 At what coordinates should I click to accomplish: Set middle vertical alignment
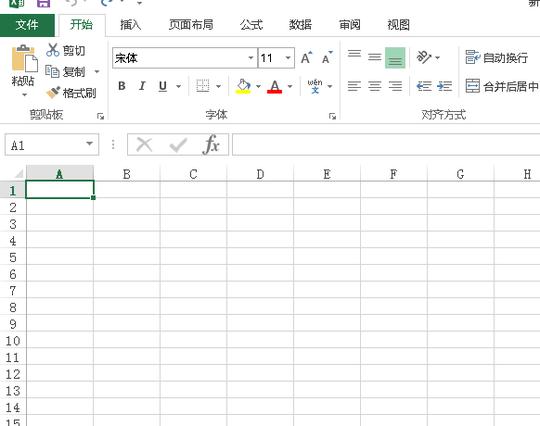(x=375, y=57)
